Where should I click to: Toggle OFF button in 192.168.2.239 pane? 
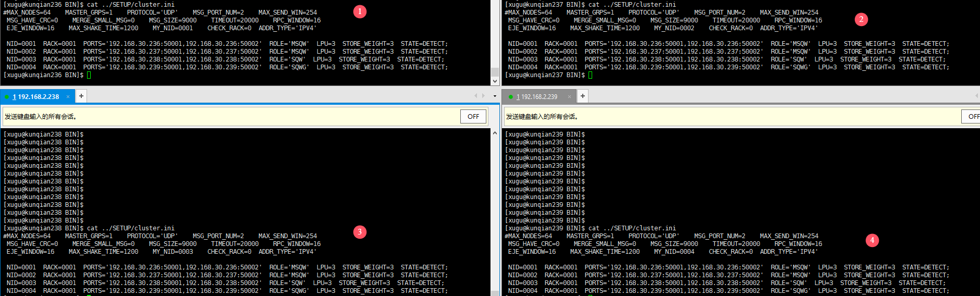[972, 116]
